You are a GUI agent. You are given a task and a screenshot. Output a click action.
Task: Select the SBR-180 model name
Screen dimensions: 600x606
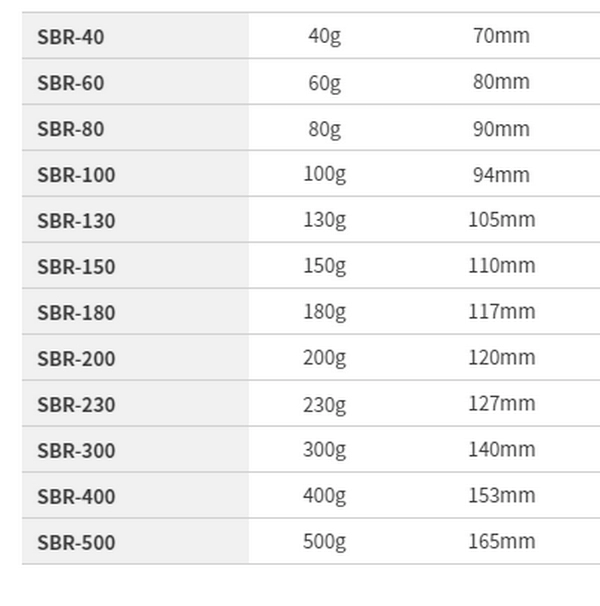pos(76,313)
